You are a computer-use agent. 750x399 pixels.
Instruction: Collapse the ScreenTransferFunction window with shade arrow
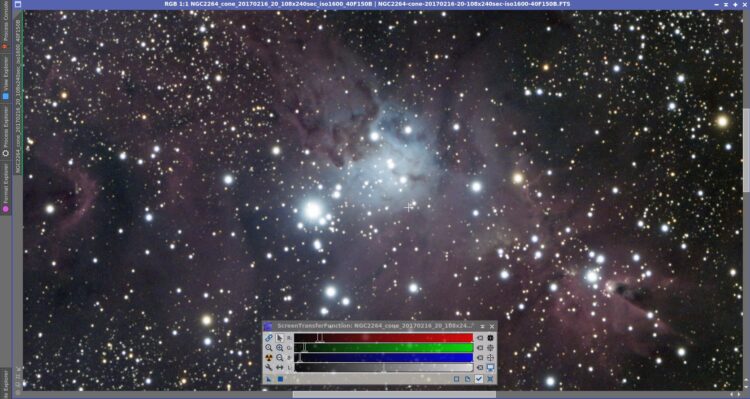(482, 326)
